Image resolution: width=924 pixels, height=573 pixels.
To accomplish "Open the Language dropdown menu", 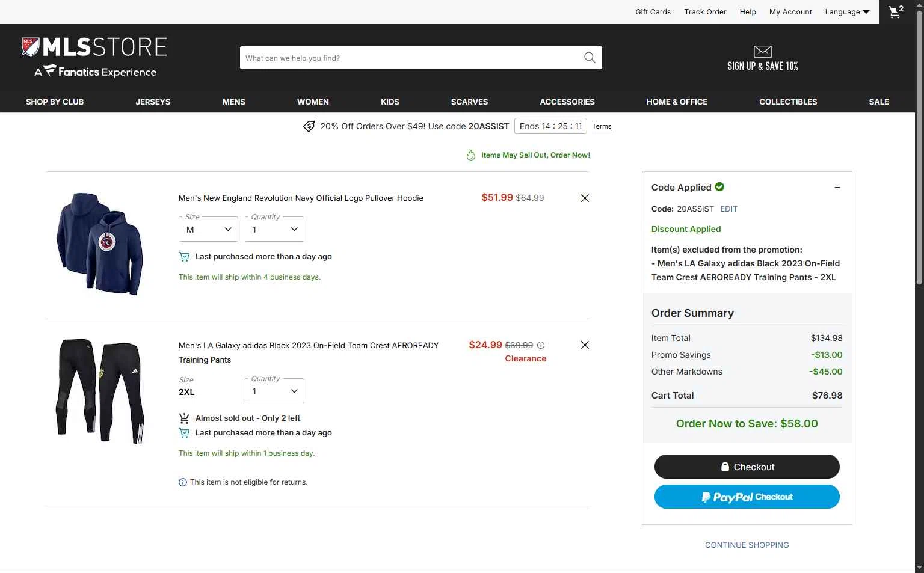I will 848,12.
